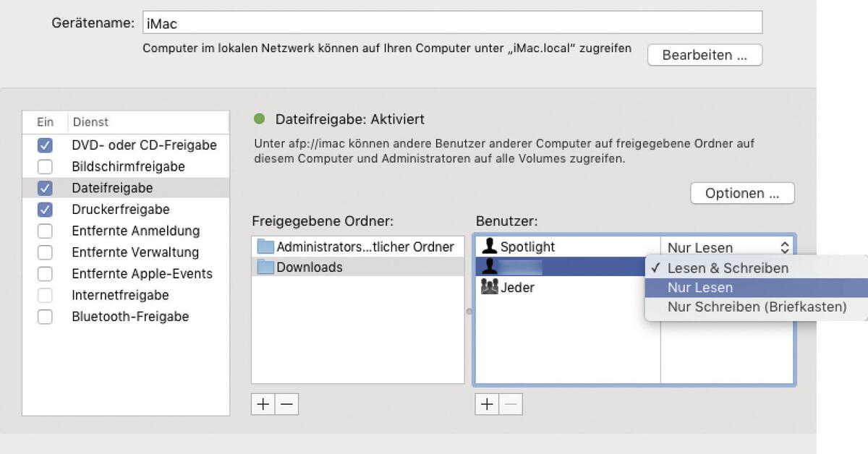Enable Bluetooth-Freigabe
Viewport: 868px width, 454px height.
click(45, 316)
